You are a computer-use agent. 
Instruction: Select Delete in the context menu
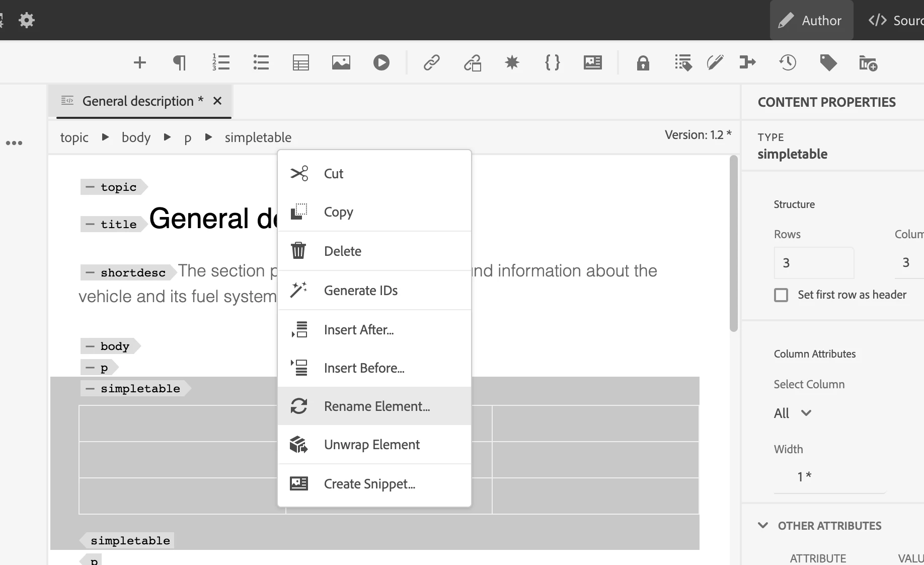point(374,251)
